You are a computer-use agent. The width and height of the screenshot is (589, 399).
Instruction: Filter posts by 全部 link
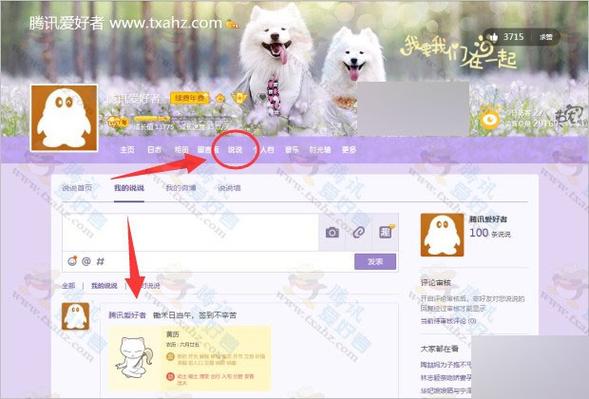pyautogui.click(x=69, y=286)
